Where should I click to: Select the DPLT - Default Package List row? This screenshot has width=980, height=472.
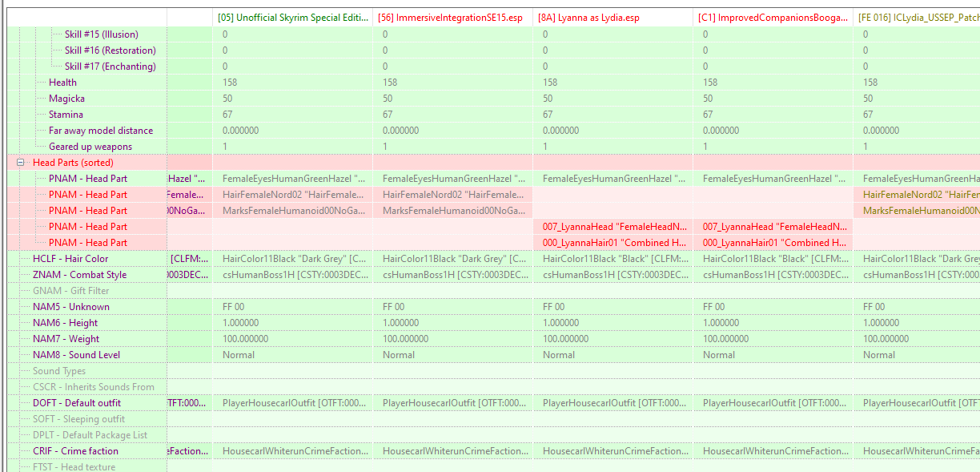90,435
